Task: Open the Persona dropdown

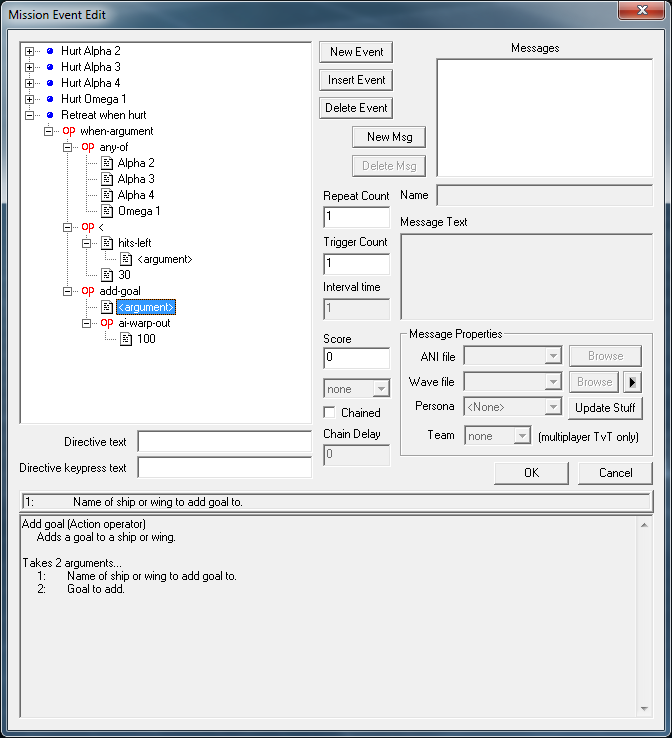Action: point(552,407)
